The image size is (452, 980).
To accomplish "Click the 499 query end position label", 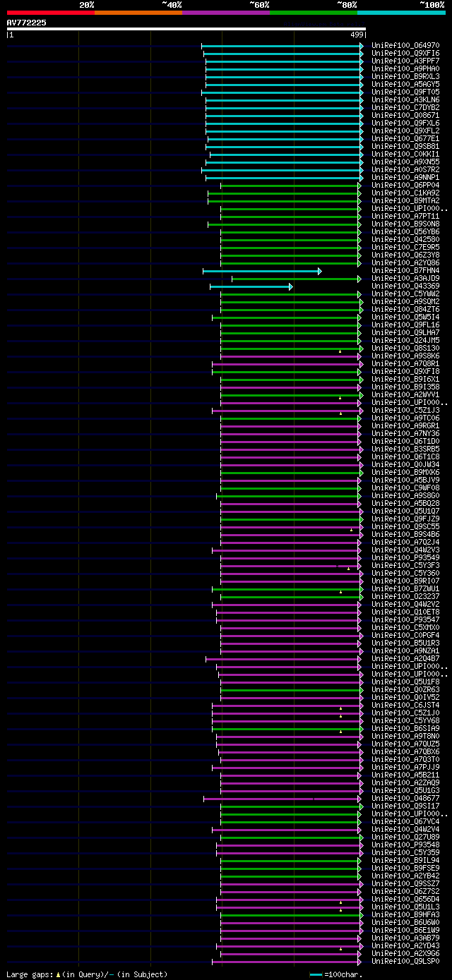I will pyautogui.click(x=357, y=35).
